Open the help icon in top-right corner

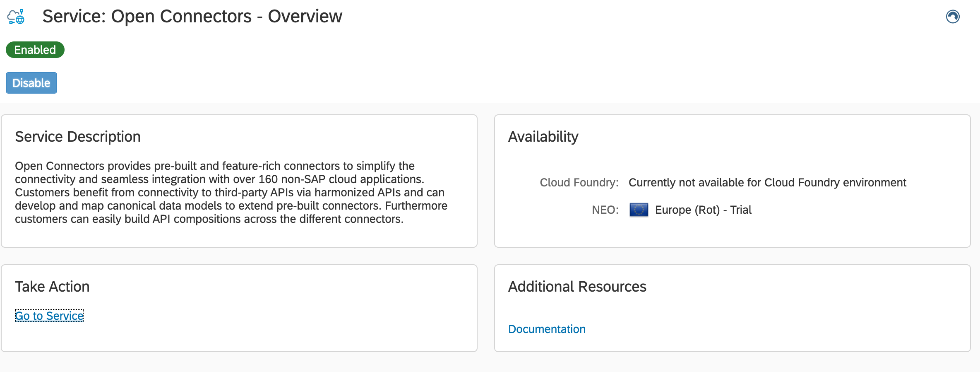click(952, 17)
